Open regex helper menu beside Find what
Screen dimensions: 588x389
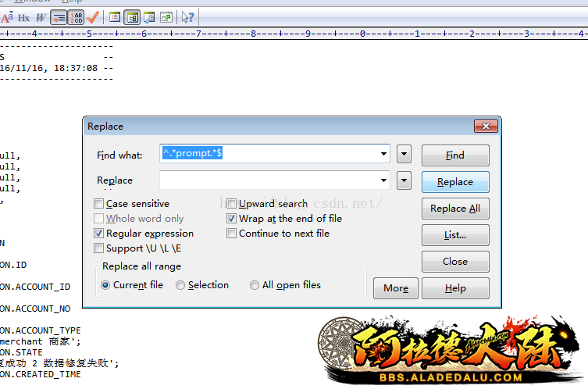point(404,154)
